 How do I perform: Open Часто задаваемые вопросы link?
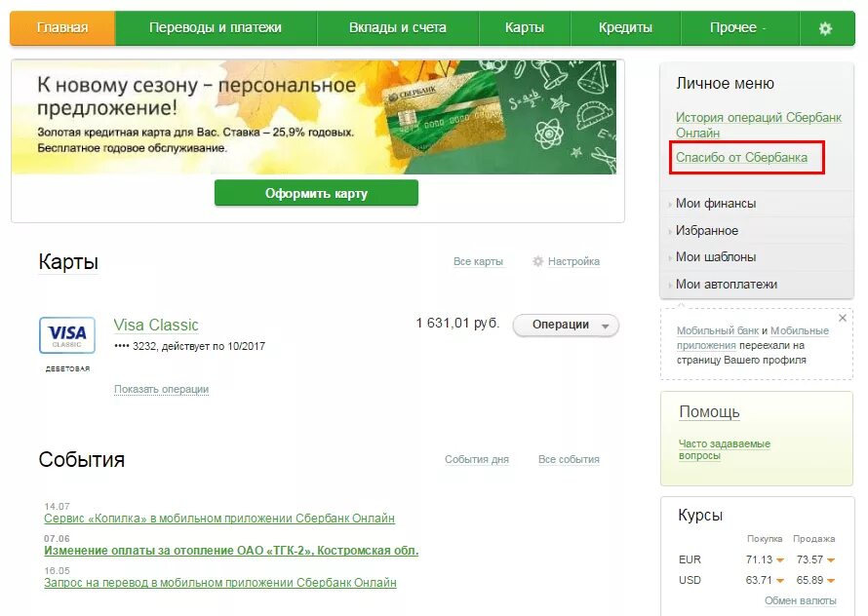click(724, 449)
